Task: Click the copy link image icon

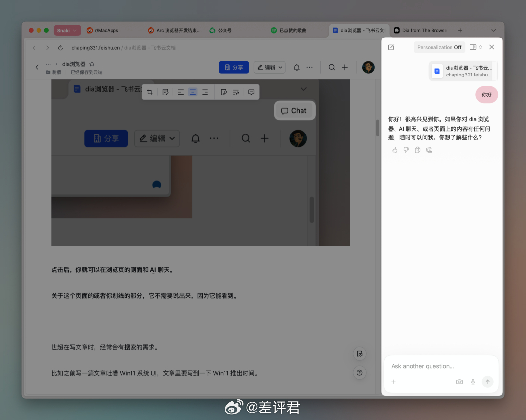Action: point(224,92)
